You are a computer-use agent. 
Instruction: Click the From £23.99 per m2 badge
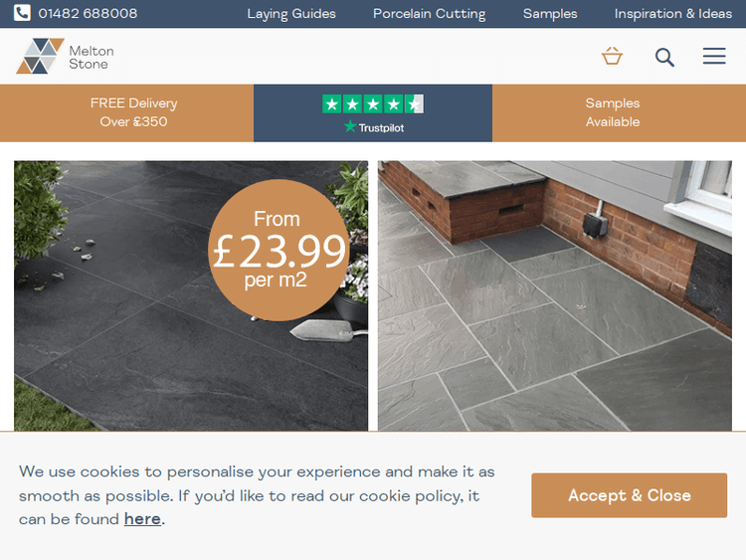[x=279, y=251]
